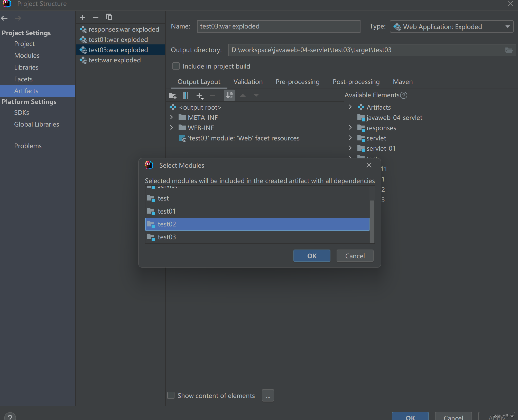Image resolution: width=518 pixels, height=420 pixels.
Task: Expand the responses module in Available Elements
Action: tap(350, 128)
